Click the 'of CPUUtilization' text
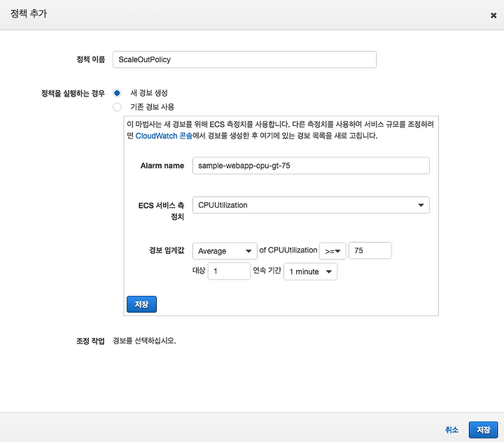This screenshot has width=504, height=442. coord(288,250)
